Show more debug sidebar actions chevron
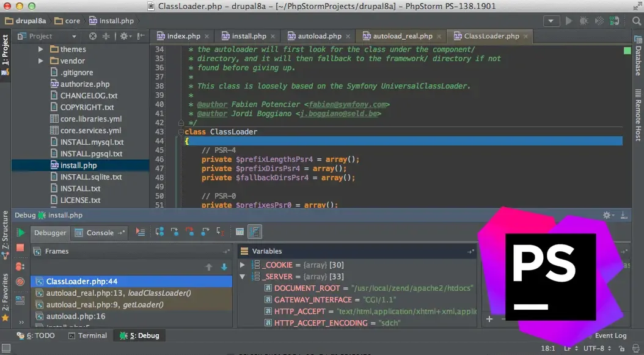The height and width of the screenshot is (355, 644). (x=21, y=323)
